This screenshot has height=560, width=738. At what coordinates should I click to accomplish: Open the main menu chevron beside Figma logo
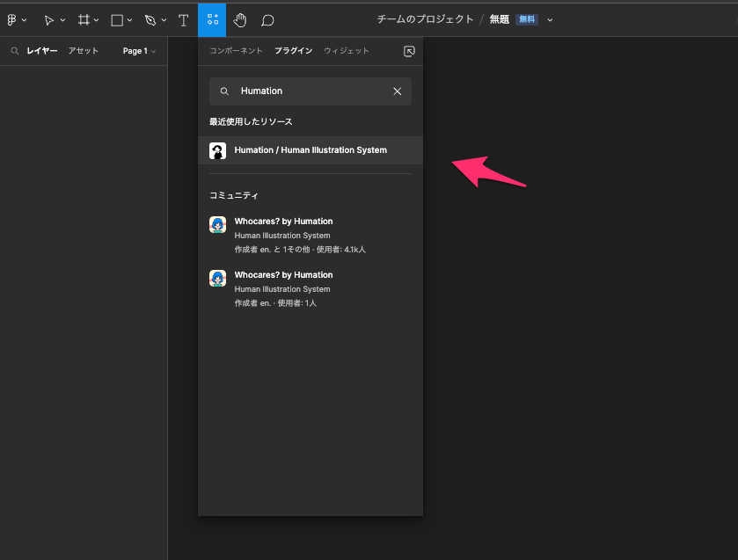tap(25, 20)
